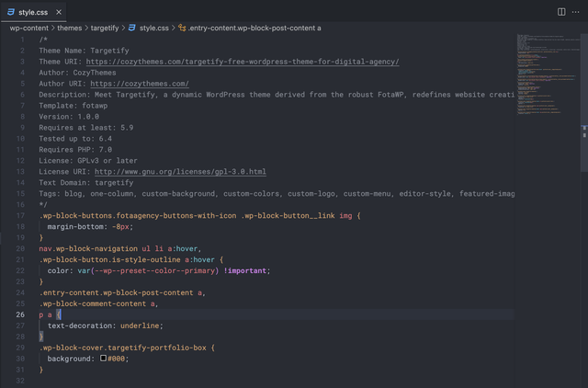Click the fotaagency-buttons-with-icon selector line
Image resolution: width=588 pixels, height=388 pixels.
[200, 216]
